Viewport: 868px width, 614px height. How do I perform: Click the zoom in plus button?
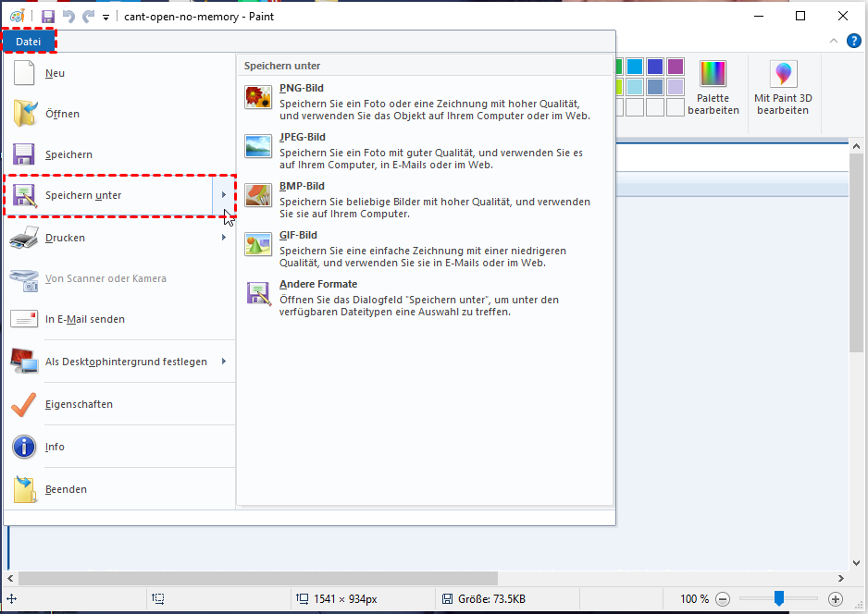836,599
